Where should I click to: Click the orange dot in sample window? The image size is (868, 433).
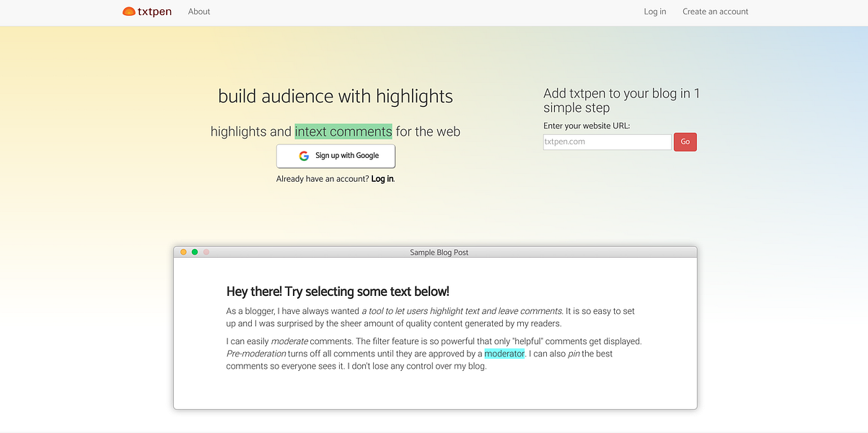(x=183, y=252)
